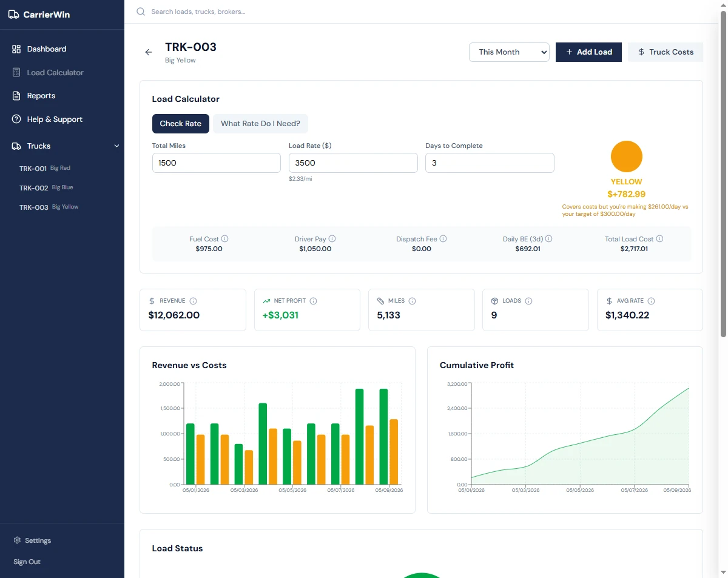Screen dimensions: 728x578
Task: Click the tag icon in Miles card
Action: [381, 301]
